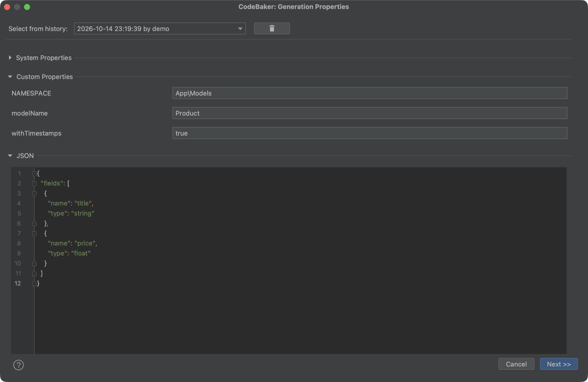Screen dimensions: 588x382
Task: Click the NAMESPACE property label
Action: (31, 93)
